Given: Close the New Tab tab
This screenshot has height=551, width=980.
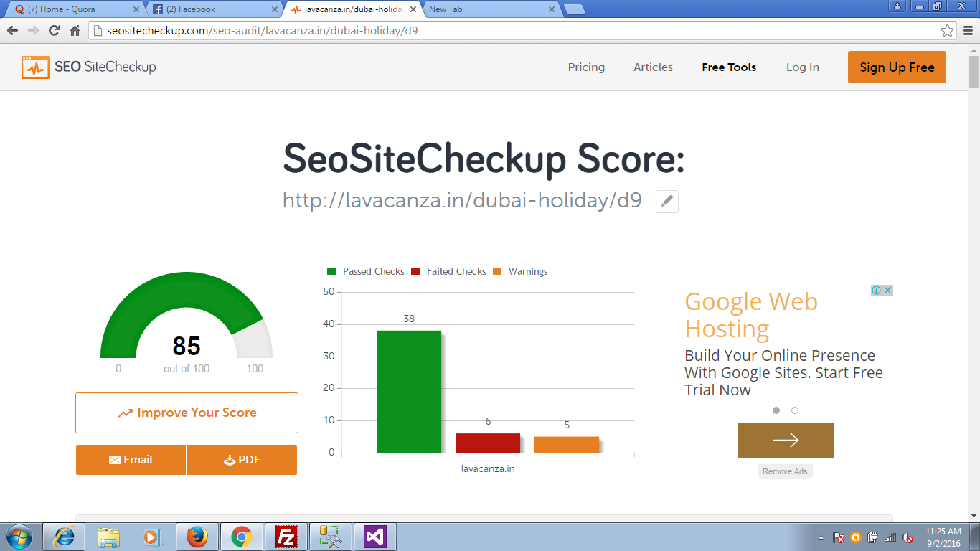Looking at the screenshot, I should tap(552, 9).
